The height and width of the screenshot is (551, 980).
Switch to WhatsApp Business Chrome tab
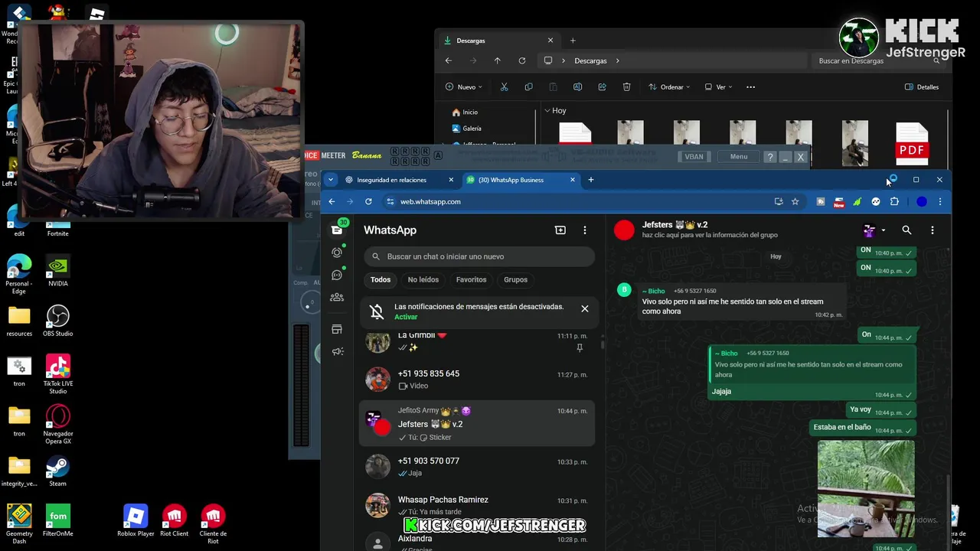tap(519, 180)
